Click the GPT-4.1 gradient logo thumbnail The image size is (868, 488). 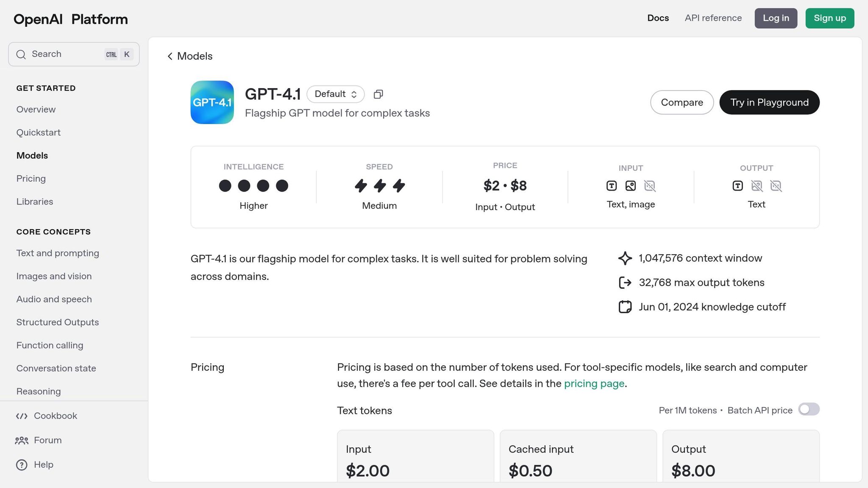tap(212, 103)
